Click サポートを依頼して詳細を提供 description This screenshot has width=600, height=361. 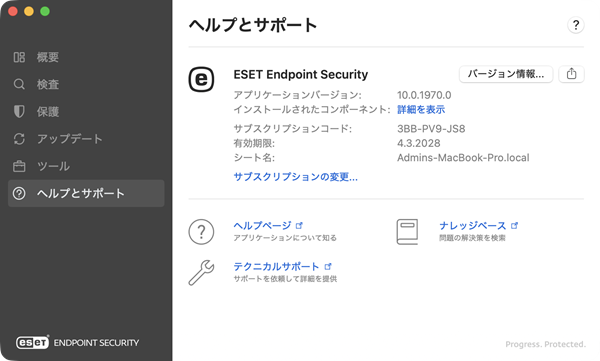[285, 279]
